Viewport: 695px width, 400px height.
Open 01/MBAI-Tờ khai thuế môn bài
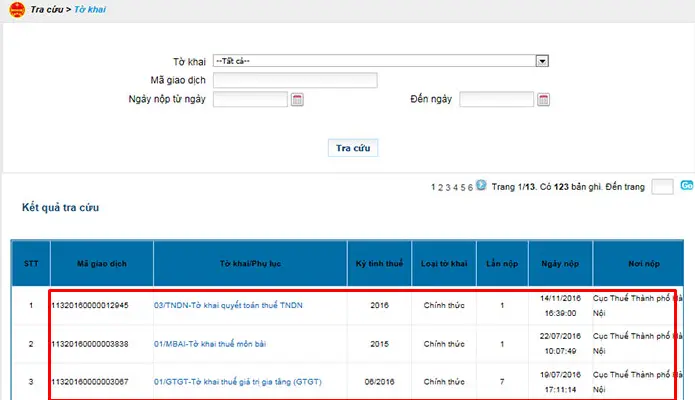[210, 344]
